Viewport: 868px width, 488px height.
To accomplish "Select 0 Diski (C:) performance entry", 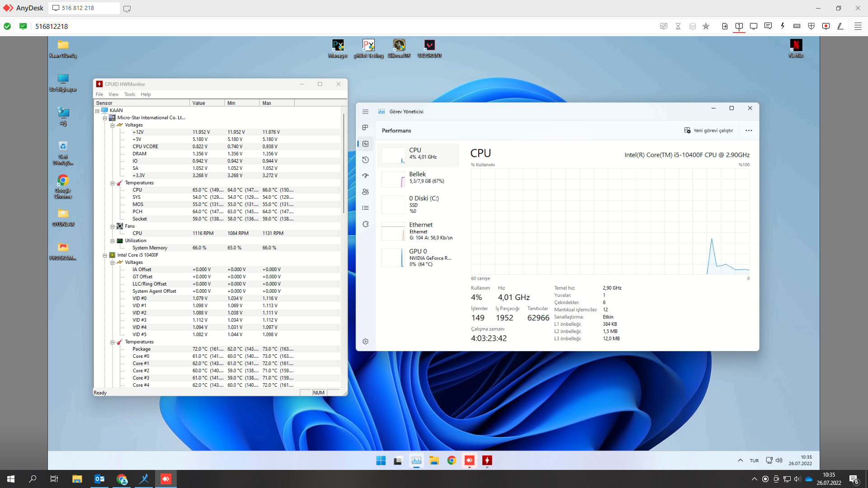I will tap(419, 204).
